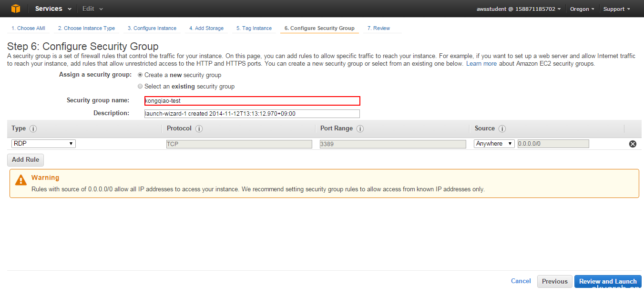This screenshot has height=296, width=644.
Task: Click Review and Launch button
Action: 608,281
